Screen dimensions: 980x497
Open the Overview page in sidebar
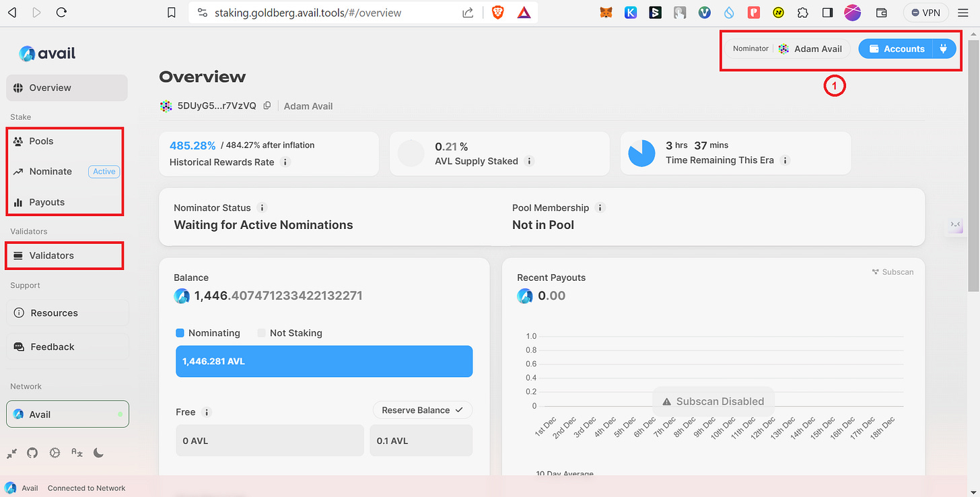click(x=67, y=88)
